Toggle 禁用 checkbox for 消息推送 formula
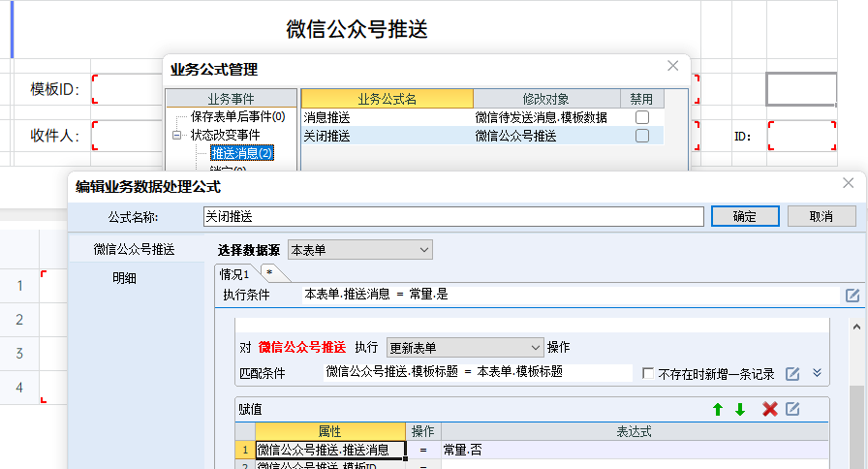This screenshot has height=469, width=868. point(642,117)
